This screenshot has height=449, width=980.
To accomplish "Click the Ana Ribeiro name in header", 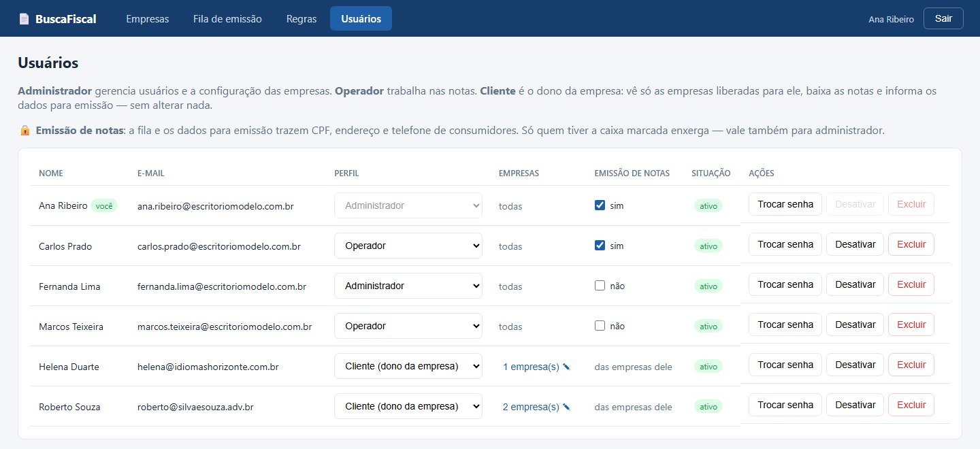I will (891, 19).
